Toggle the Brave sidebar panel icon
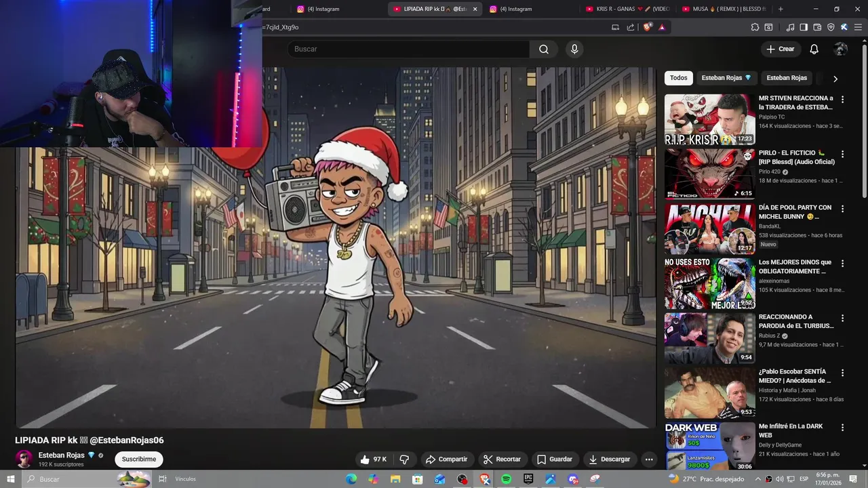 tap(804, 27)
